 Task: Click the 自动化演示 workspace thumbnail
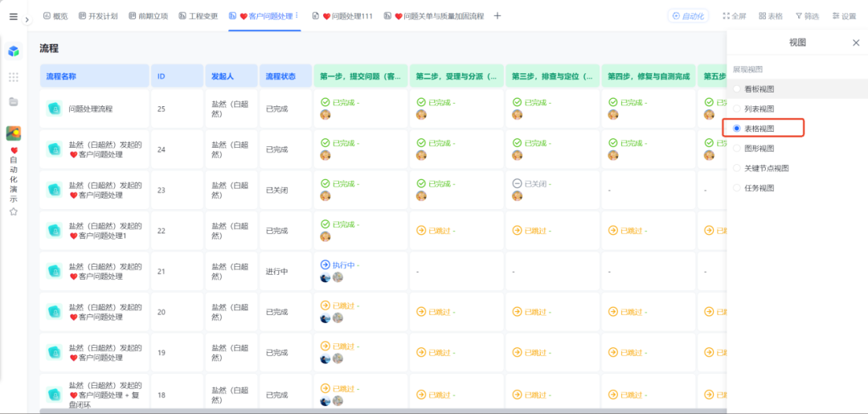[14, 133]
